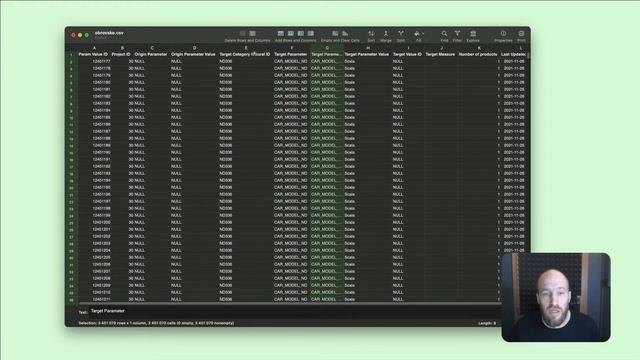Click the Delete Rows toolbar icon
The image size is (640, 360).
point(242,33)
